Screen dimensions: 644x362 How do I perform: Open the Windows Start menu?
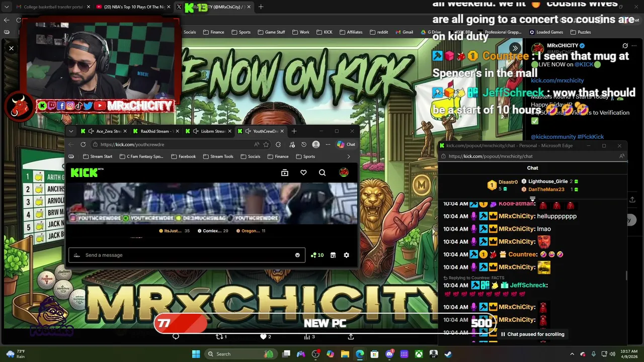196,354
